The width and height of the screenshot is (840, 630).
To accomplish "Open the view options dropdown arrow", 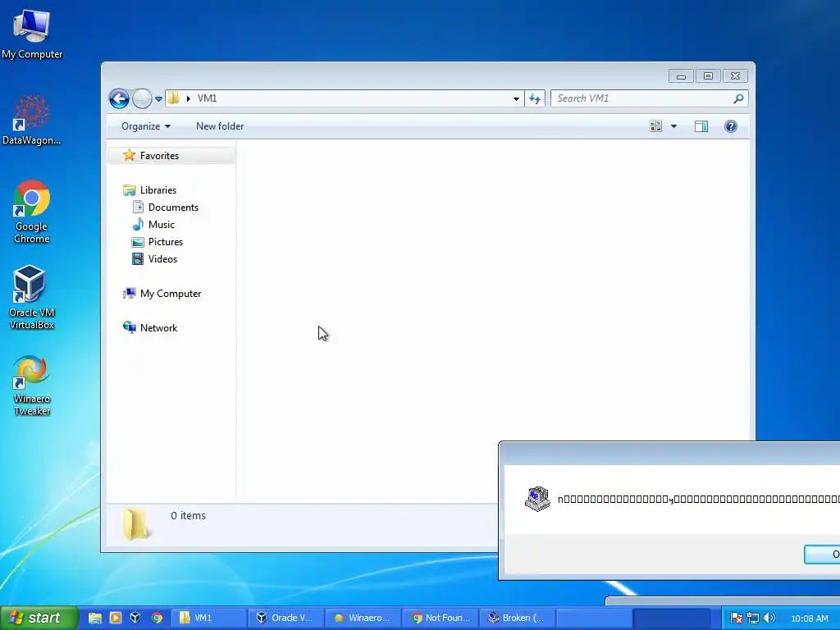I will click(x=674, y=126).
